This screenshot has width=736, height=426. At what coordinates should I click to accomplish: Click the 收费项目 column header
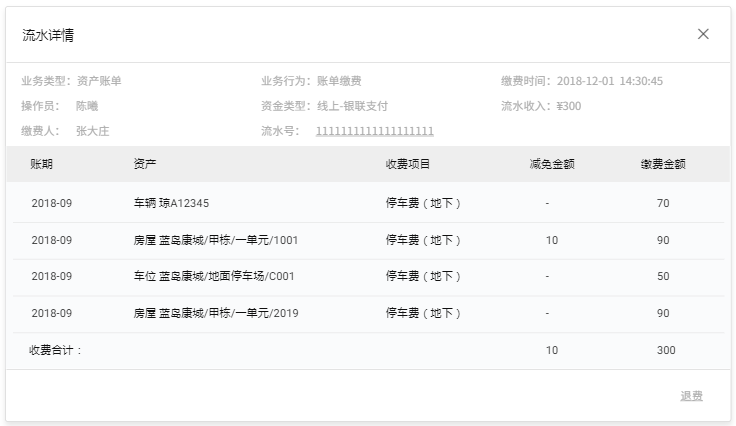click(408, 164)
